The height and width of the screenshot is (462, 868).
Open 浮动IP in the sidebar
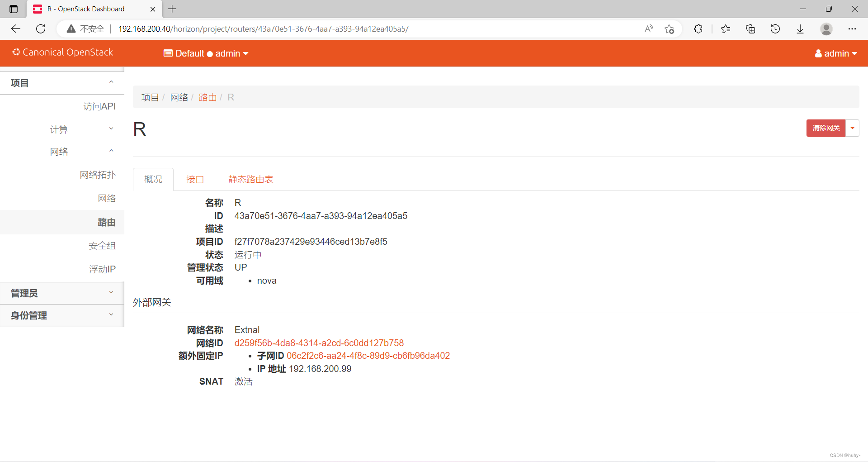pyautogui.click(x=102, y=269)
